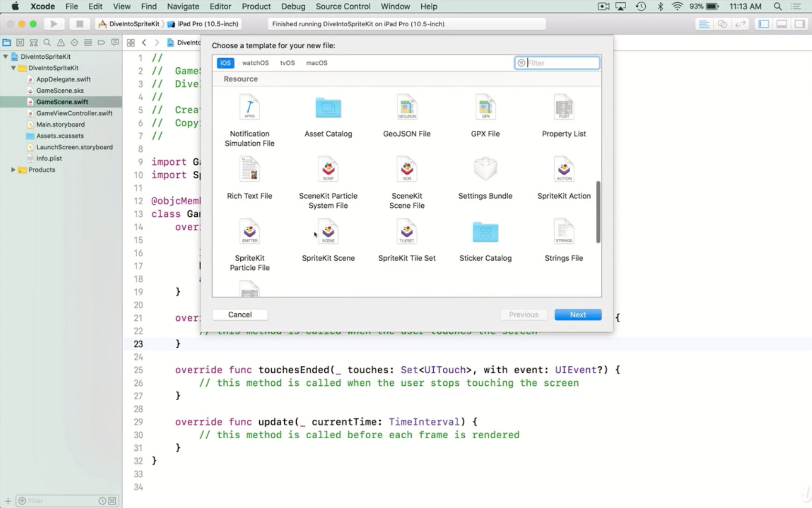Select GameScene.sks in the navigator
Image resolution: width=812 pixels, height=508 pixels.
tap(60, 90)
